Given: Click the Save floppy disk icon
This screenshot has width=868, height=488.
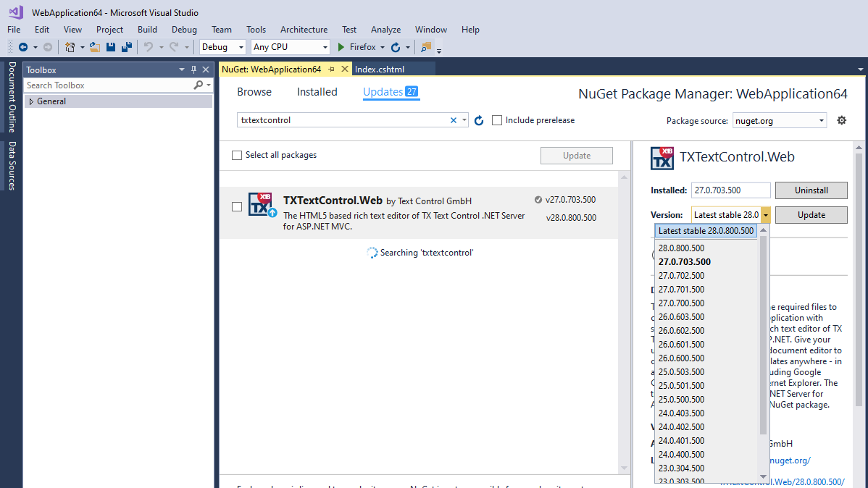Looking at the screenshot, I should [x=111, y=47].
